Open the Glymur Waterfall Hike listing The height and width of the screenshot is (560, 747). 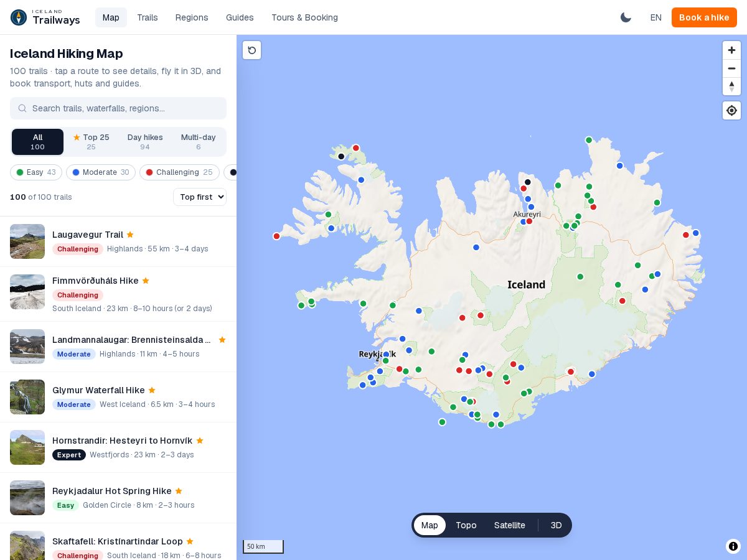[118, 397]
